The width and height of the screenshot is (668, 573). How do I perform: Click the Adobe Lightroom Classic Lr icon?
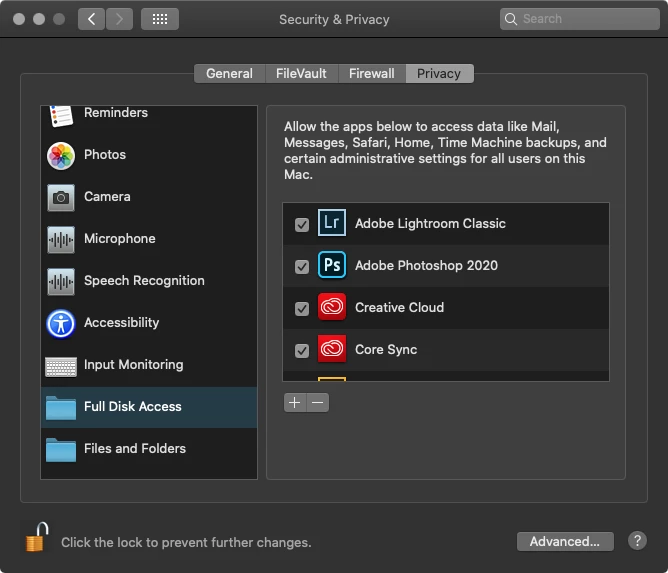click(x=332, y=222)
